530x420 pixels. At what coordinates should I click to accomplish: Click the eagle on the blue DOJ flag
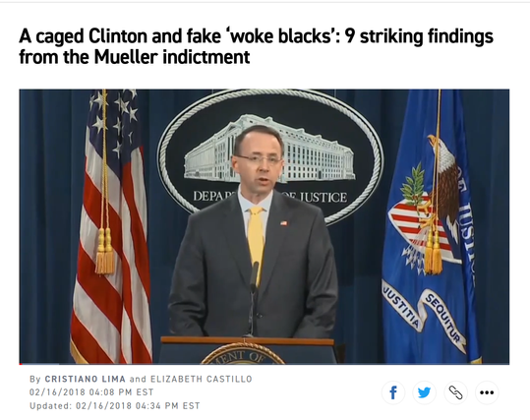pos(442,179)
